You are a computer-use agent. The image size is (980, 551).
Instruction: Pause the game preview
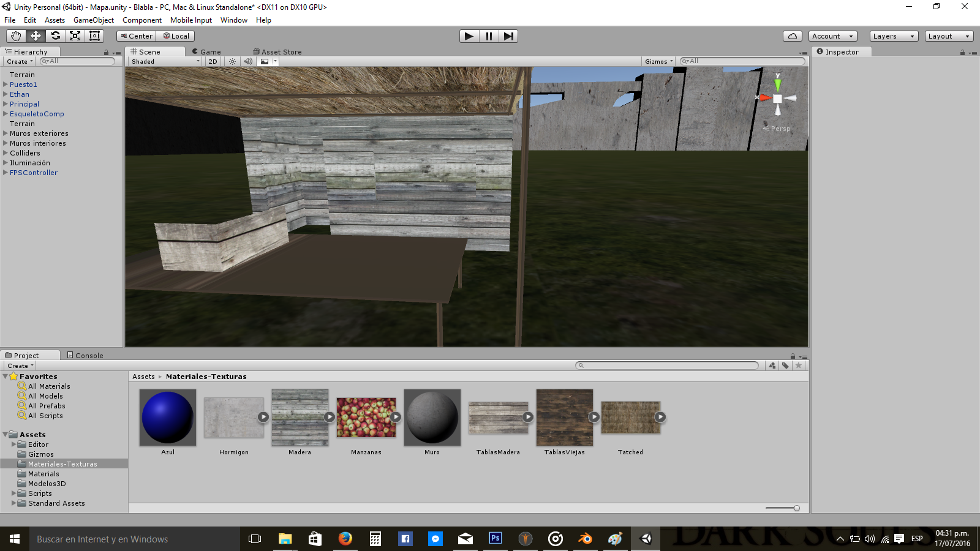pyautogui.click(x=489, y=36)
